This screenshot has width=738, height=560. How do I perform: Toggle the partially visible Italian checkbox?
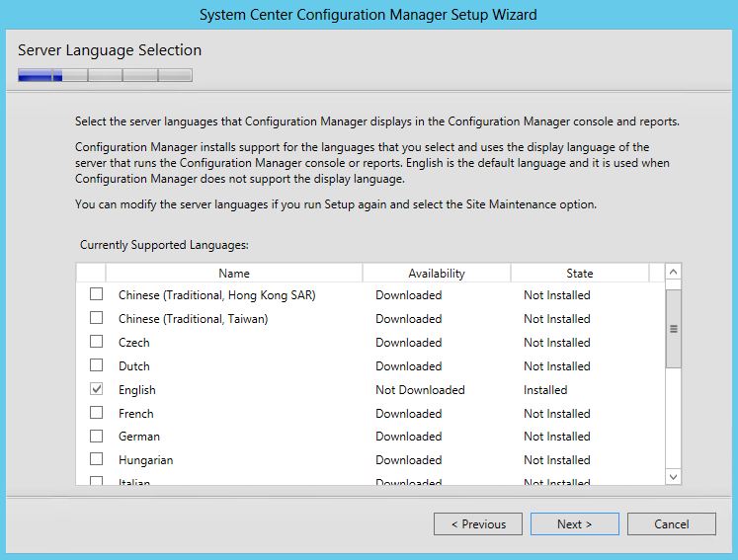97,481
